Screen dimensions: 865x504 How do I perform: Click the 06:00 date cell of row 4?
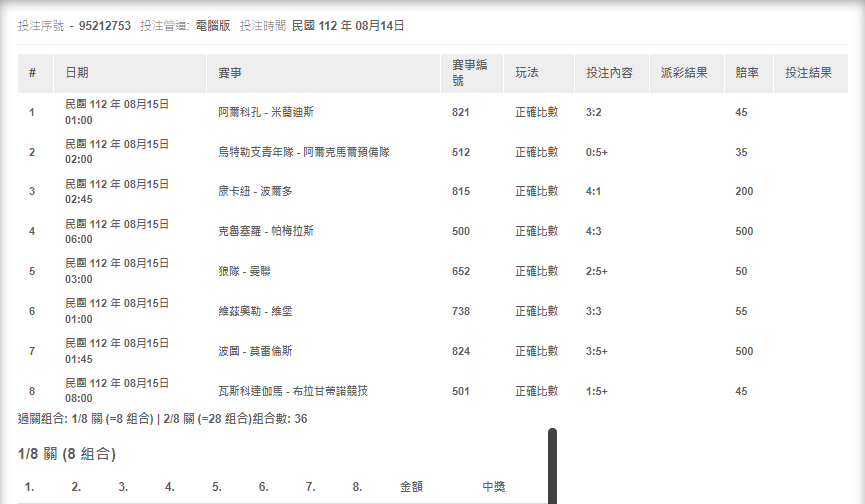tap(117, 232)
